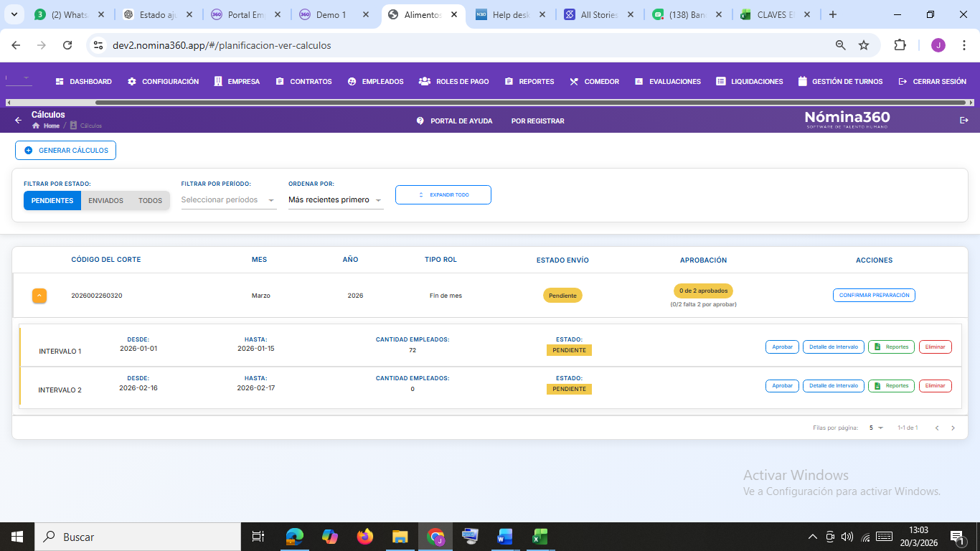The height and width of the screenshot is (551, 980).
Task: Open the Gestión de Turnos menu
Action: [840, 82]
